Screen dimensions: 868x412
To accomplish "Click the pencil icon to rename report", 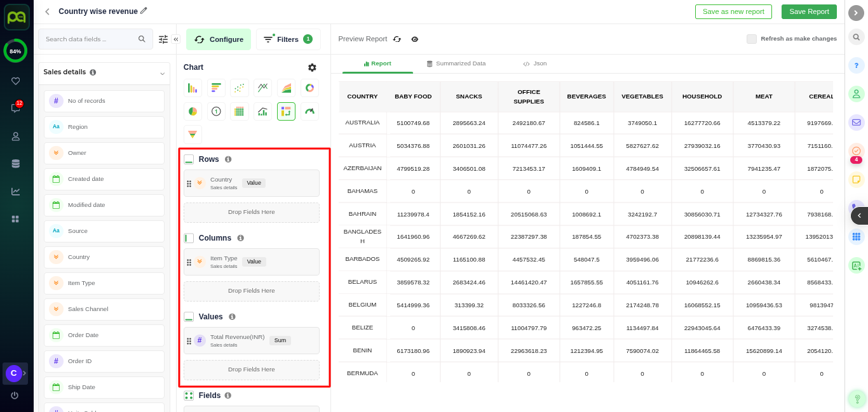I will (x=144, y=11).
